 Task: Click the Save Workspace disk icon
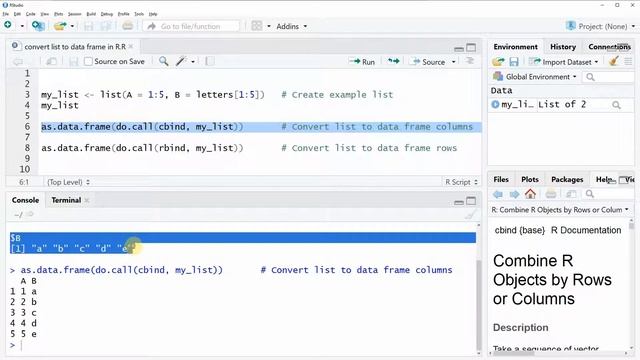(514, 62)
